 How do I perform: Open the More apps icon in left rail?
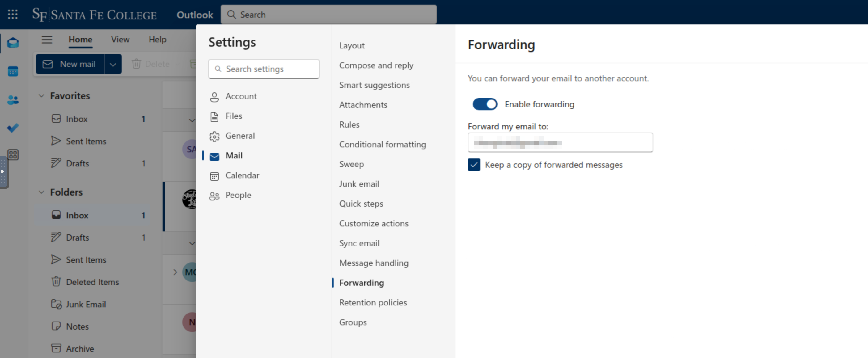click(x=13, y=154)
